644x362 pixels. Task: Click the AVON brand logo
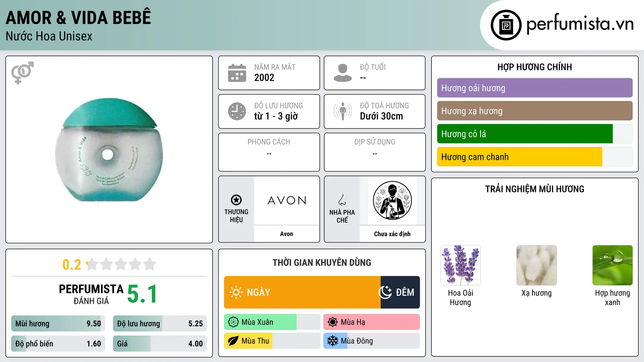coord(287,200)
